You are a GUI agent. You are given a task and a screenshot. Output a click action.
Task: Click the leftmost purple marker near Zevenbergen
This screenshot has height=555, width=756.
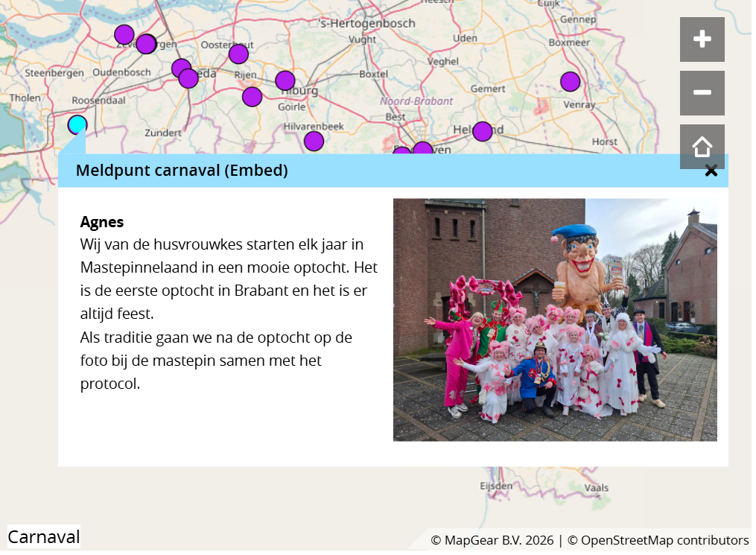pyautogui.click(x=124, y=34)
